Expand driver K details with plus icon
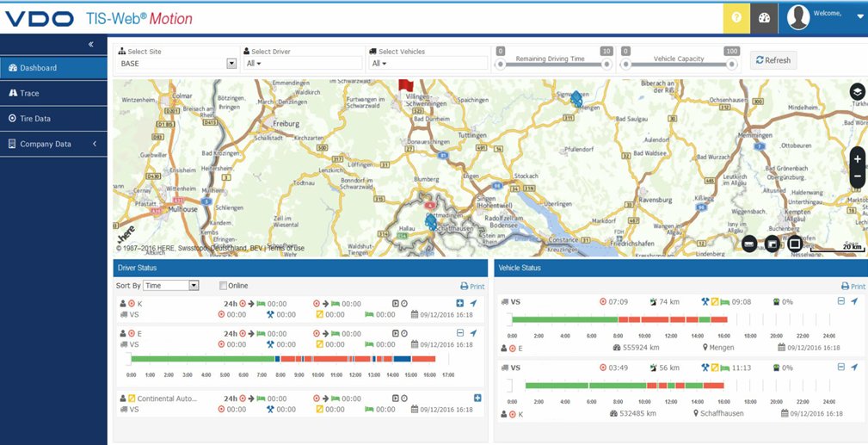868x445 pixels. click(x=459, y=303)
